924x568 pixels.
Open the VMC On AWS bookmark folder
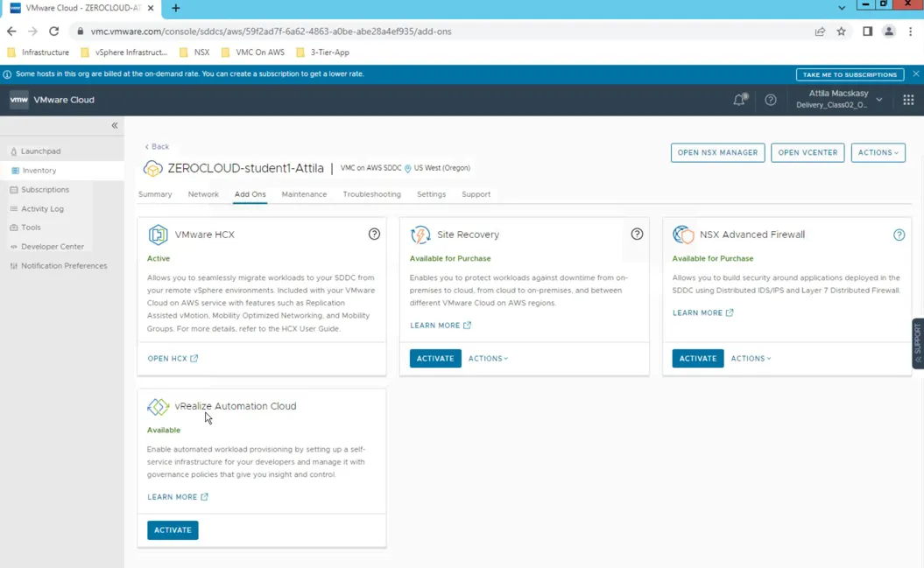pyautogui.click(x=253, y=53)
